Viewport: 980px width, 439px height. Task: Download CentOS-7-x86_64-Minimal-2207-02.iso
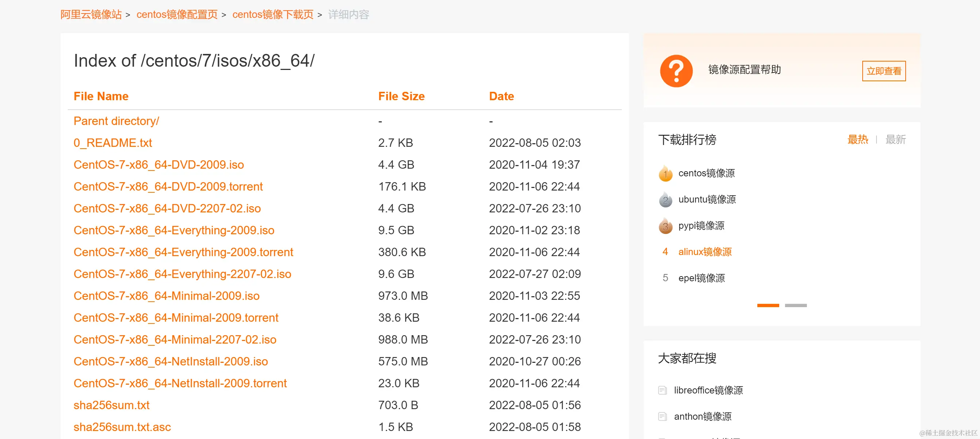pyautogui.click(x=175, y=340)
